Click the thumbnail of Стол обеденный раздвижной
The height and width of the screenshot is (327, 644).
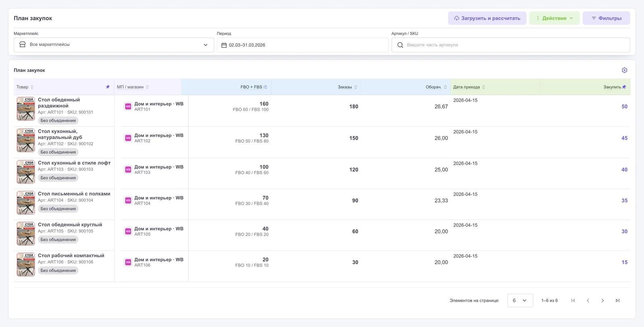click(x=26, y=109)
